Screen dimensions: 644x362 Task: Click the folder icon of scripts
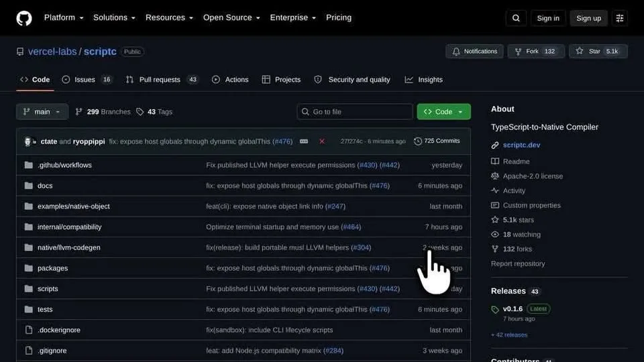pyautogui.click(x=28, y=288)
